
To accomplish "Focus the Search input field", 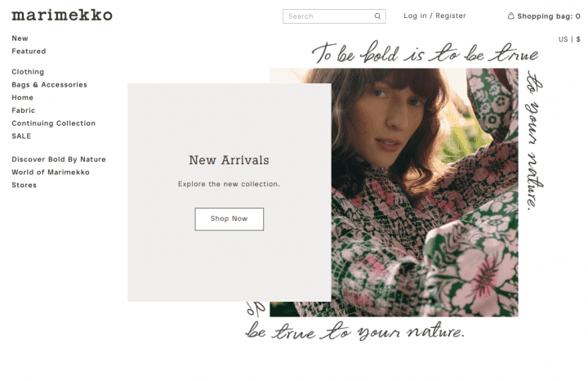I will tap(334, 16).
